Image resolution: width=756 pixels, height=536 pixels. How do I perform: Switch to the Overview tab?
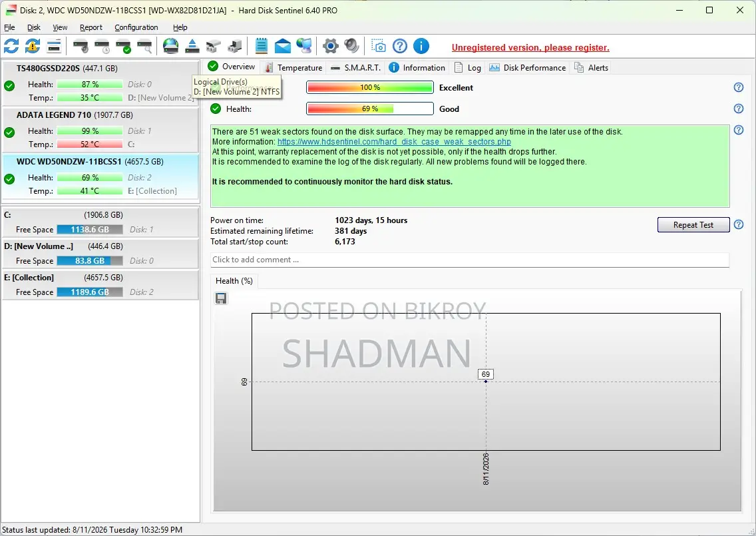232,67
